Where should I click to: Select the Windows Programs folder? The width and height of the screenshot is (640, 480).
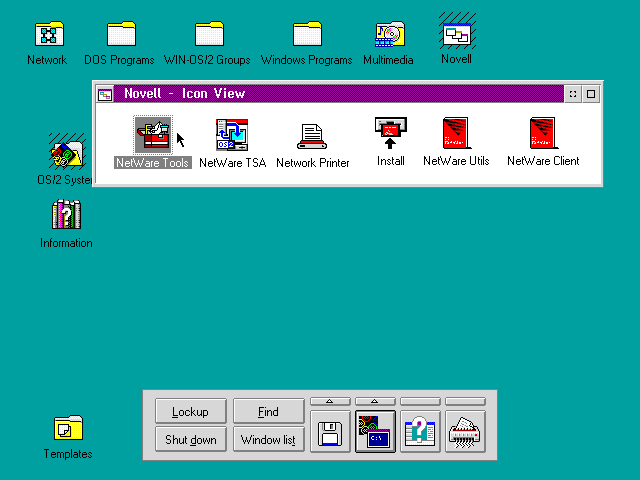tap(307, 33)
